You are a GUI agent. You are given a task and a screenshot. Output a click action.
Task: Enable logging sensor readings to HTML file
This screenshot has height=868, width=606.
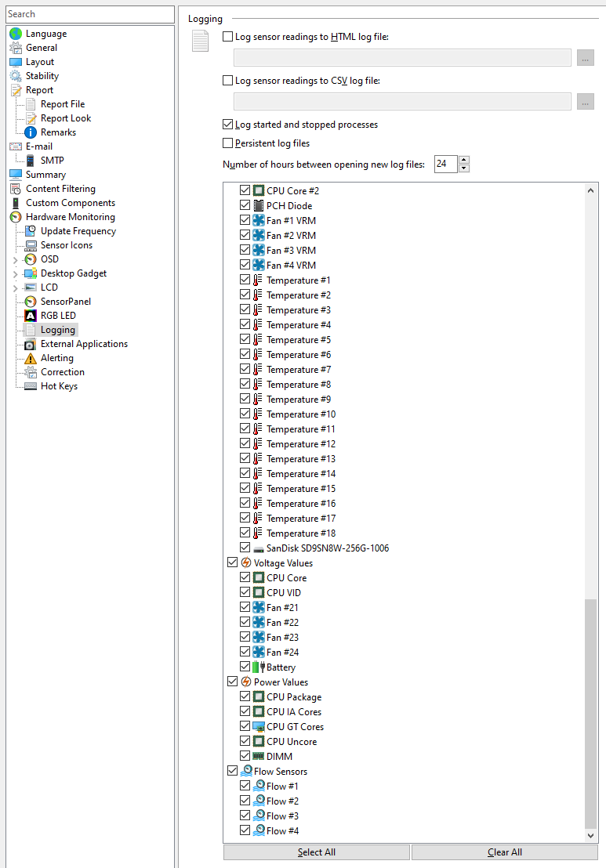pyautogui.click(x=228, y=37)
